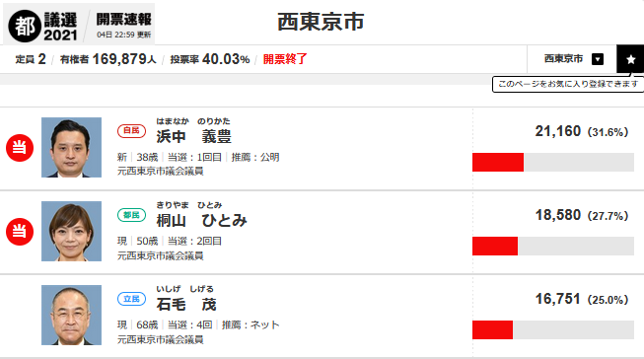Screen dimensions: 644x359
Task: Open 石毛茂's candidate photo
Action: [x=71, y=315]
